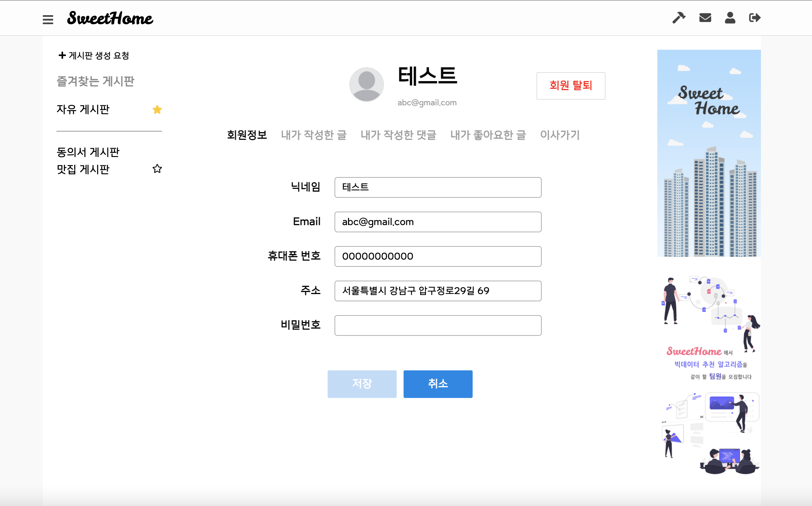812x506 pixels.
Task: Click the blue 취소 button
Action: tap(438, 384)
